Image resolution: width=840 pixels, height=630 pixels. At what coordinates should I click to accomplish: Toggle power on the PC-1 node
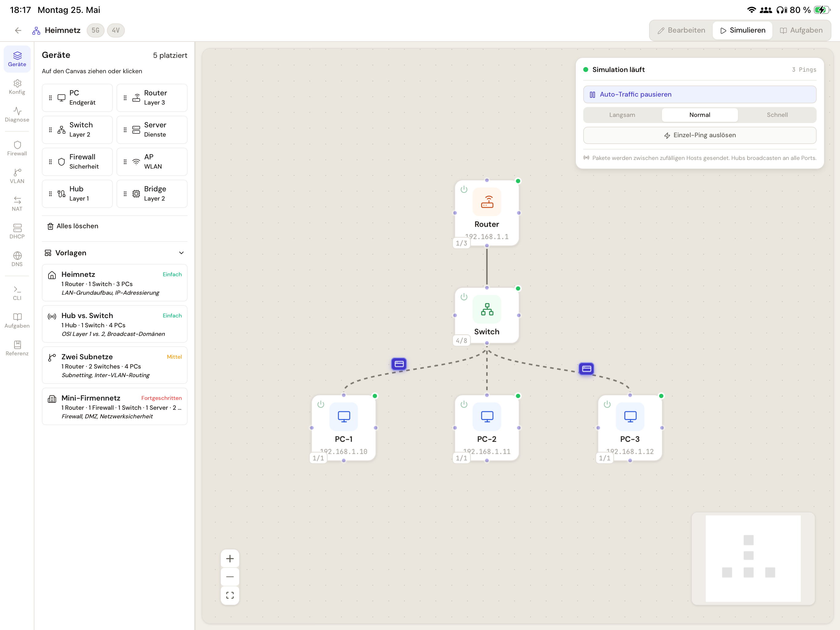[321, 404]
